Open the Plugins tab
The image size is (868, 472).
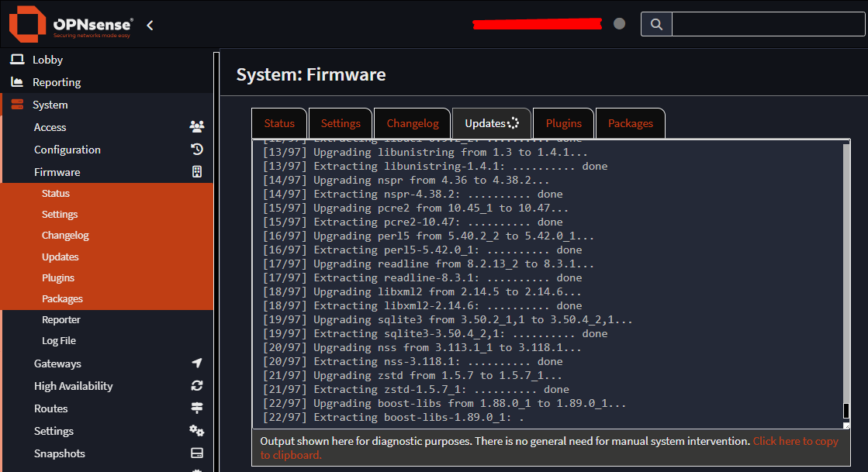(563, 123)
